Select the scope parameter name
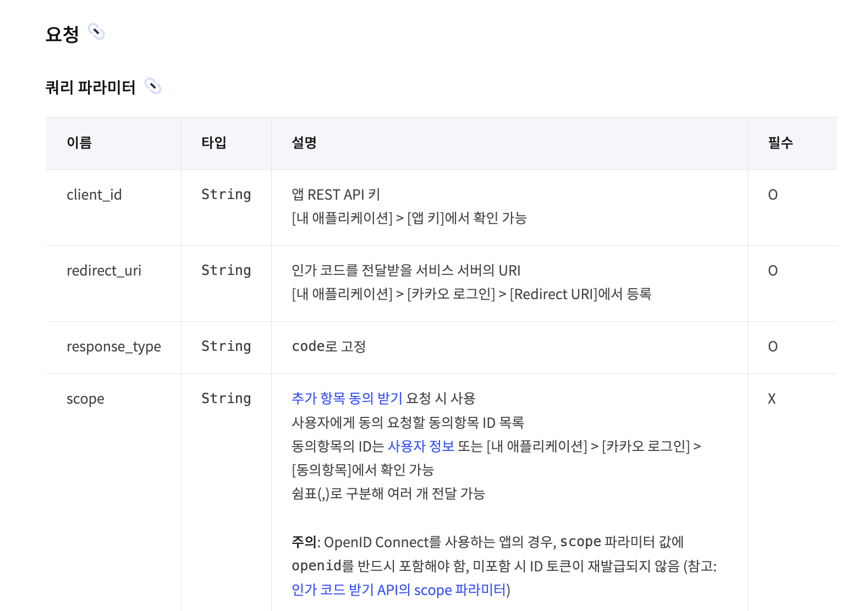The height and width of the screenshot is (611, 868). 85,399
